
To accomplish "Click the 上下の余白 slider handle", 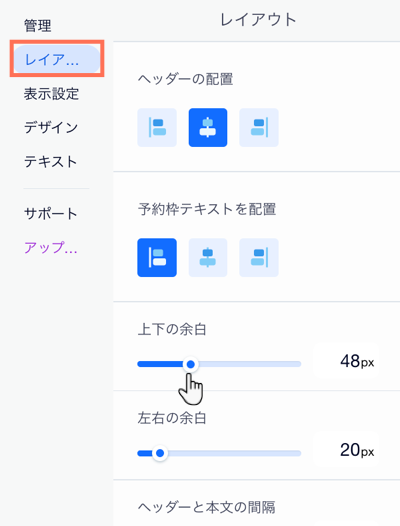I will [191, 364].
